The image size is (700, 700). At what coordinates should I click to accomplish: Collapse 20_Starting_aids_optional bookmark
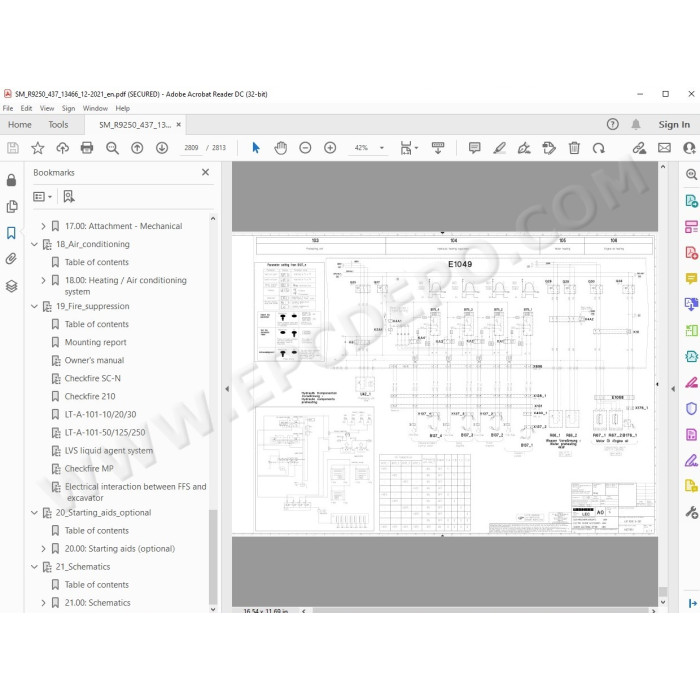click(34, 512)
